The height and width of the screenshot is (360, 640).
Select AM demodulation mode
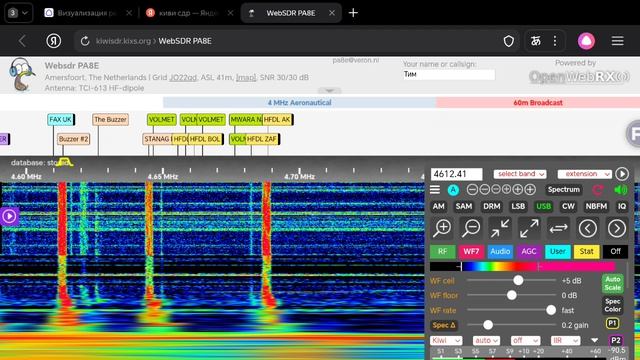click(x=438, y=207)
